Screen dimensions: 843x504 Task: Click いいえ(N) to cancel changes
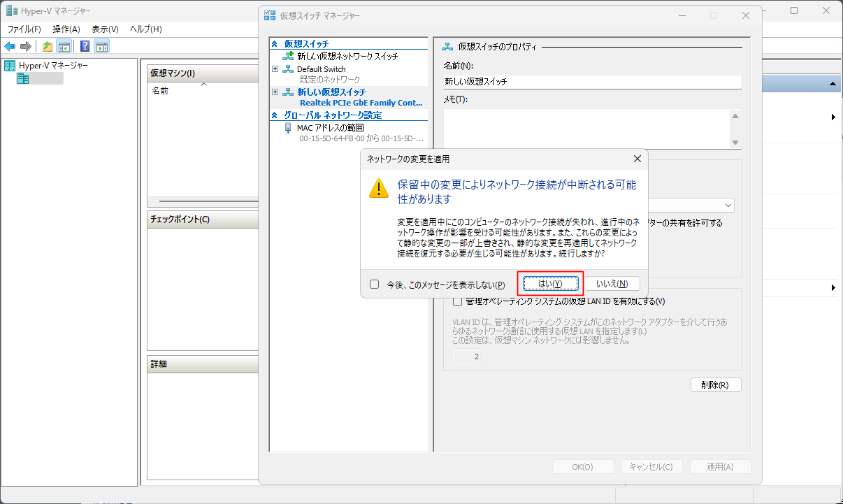(x=612, y=284)
